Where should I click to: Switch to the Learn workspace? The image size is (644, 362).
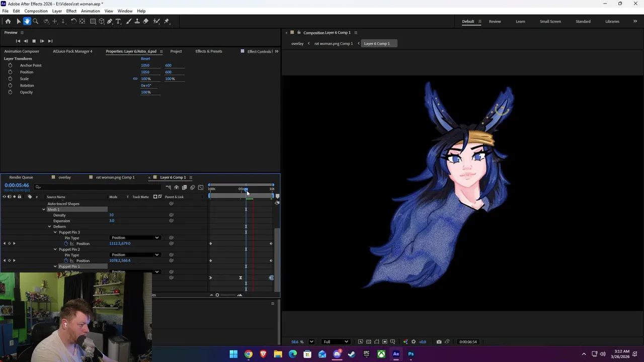[520, 22]
